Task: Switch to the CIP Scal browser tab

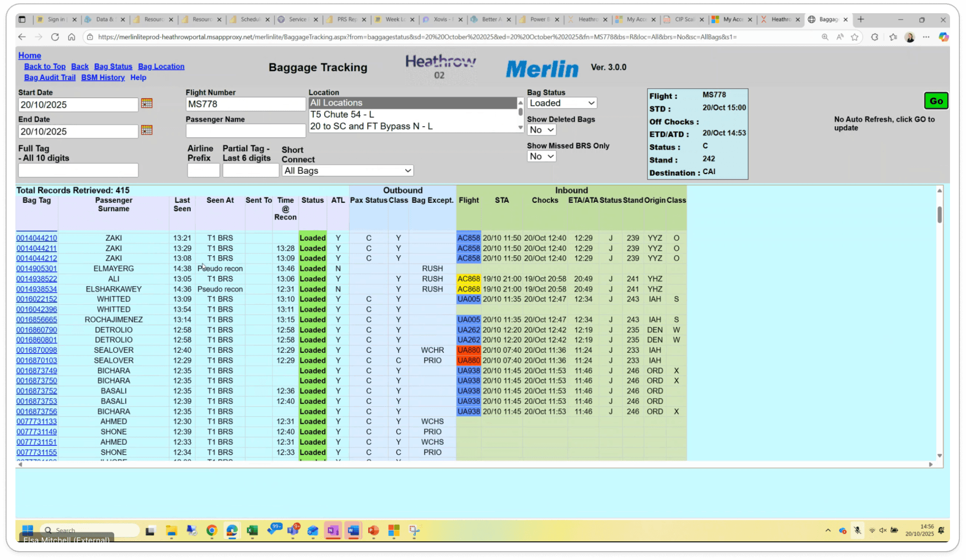Action: pyautogui.click(x=684, y=19)
